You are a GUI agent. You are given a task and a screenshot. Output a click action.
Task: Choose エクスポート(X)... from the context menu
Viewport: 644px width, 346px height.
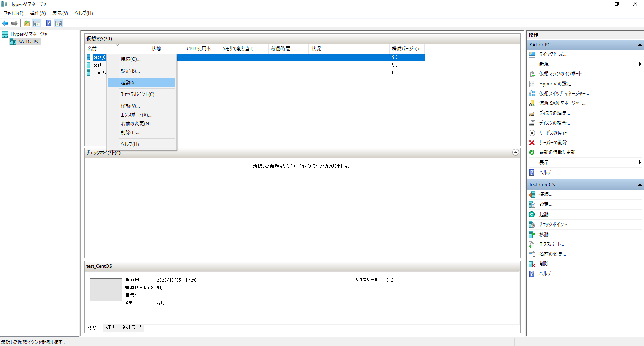tap(142, 115)
